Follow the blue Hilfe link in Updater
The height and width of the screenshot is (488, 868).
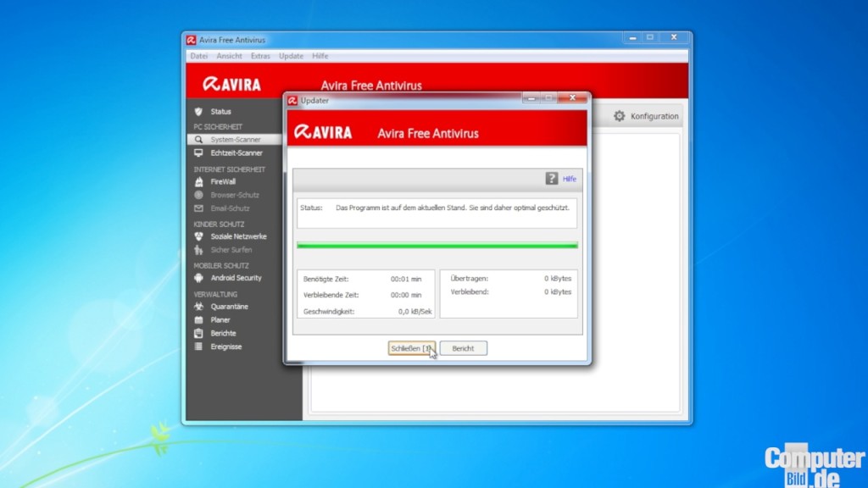[x=569, y=179]
